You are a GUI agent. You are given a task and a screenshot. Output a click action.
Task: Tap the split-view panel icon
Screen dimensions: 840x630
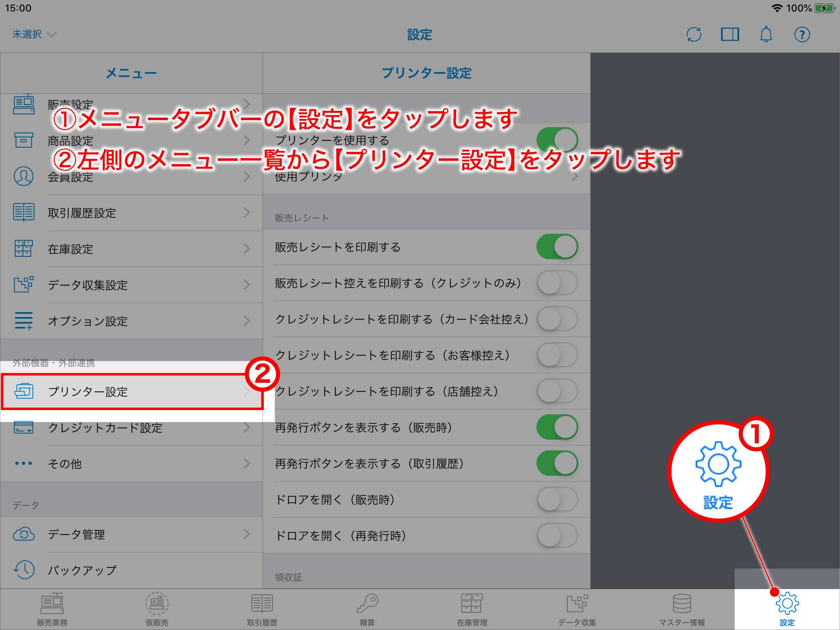pyautogui.click(x=730, y=34)
